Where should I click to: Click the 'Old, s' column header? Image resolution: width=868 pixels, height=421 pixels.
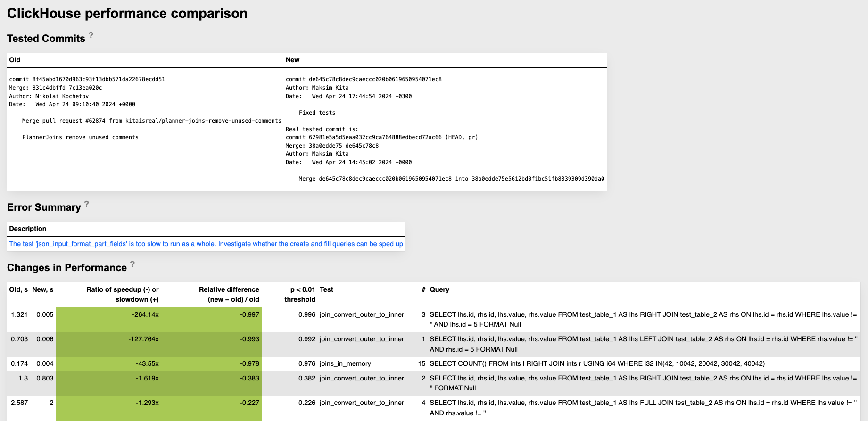click(x=18, y=289)
